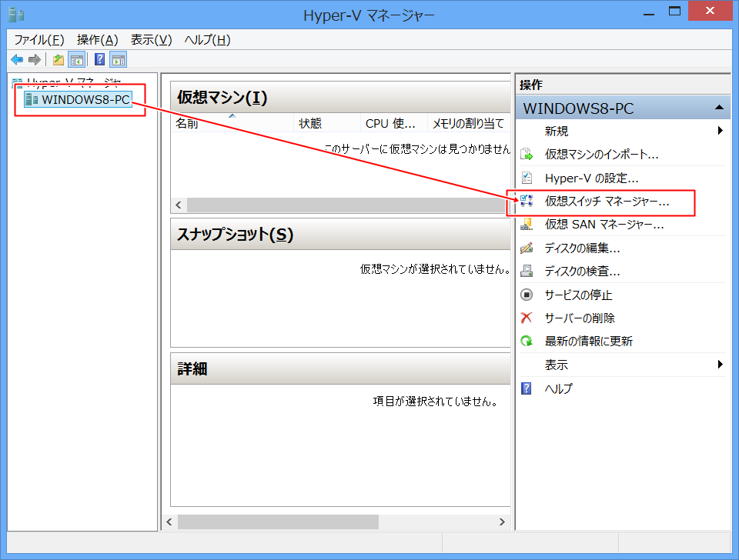This screenshot has height=560, width=739.
Task: Open the 表示(V) menu
Action: [151, 40]
